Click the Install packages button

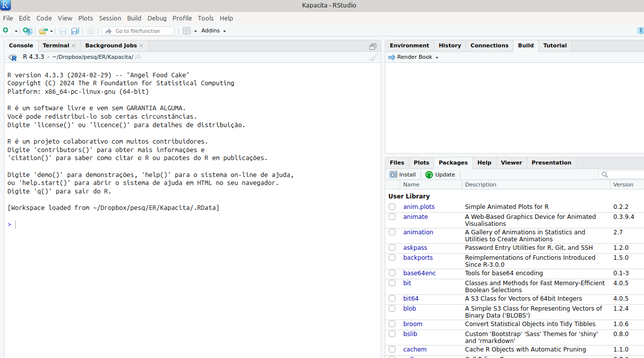click(x=403, y=175)
